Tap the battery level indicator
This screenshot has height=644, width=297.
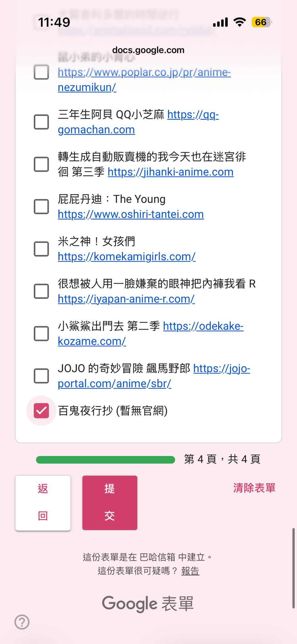261,22
